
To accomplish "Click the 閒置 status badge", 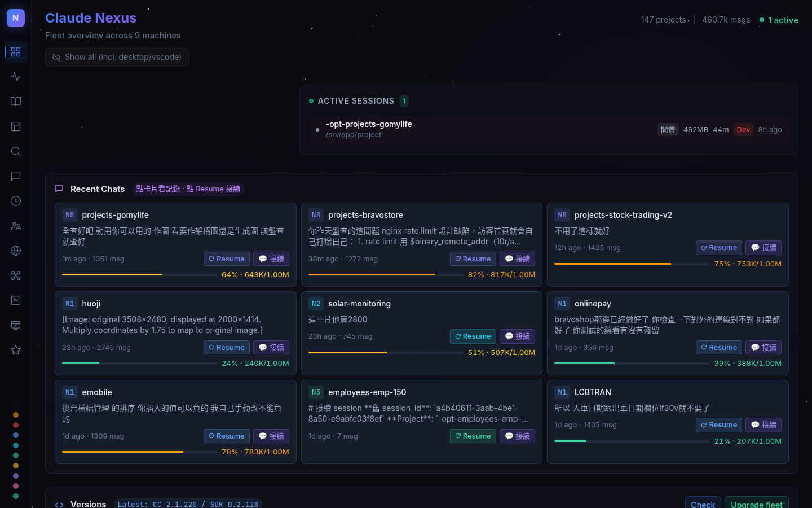I will pyautogui.click(x=668, y=130).
